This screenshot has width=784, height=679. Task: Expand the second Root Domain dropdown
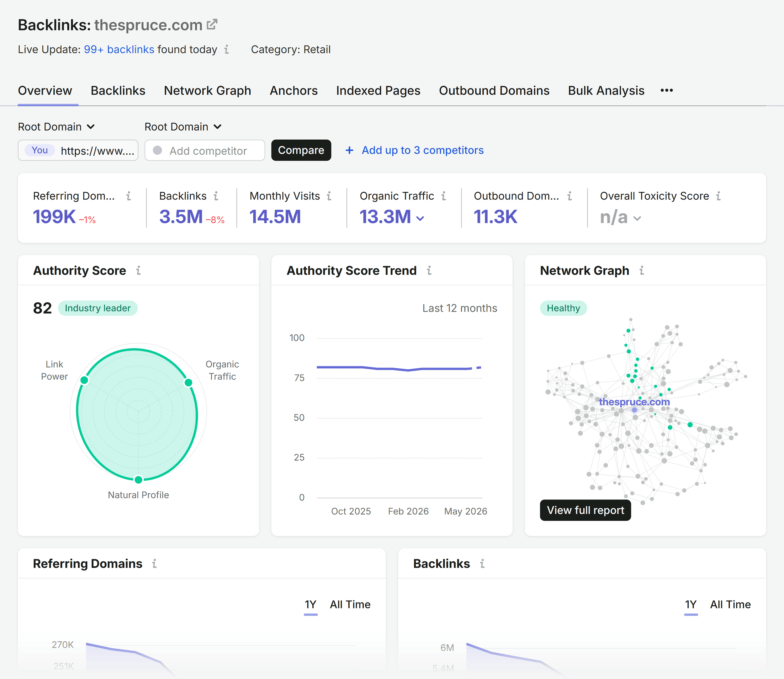(183, 126)
